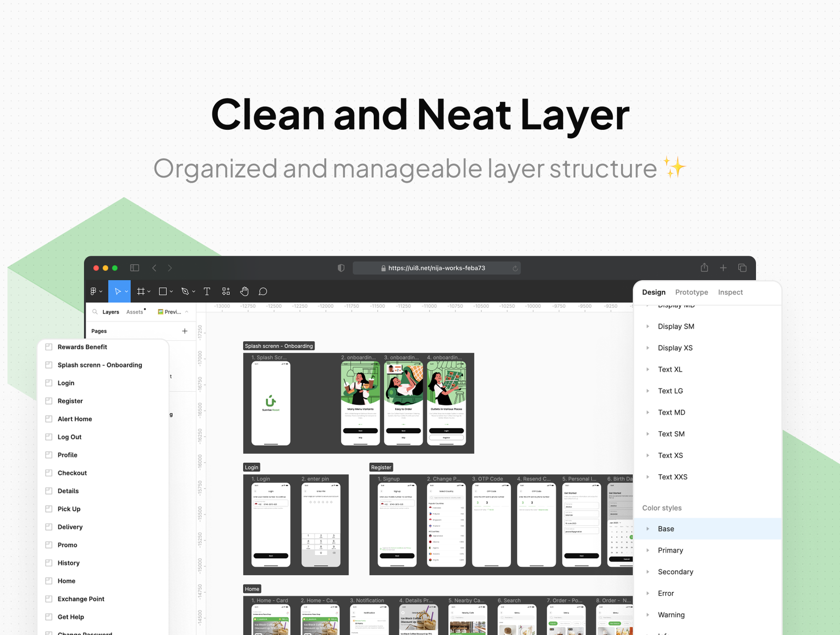The image size is (840, 635).
Task: Select the Rewards Benefit page
Action: (82, 347)
